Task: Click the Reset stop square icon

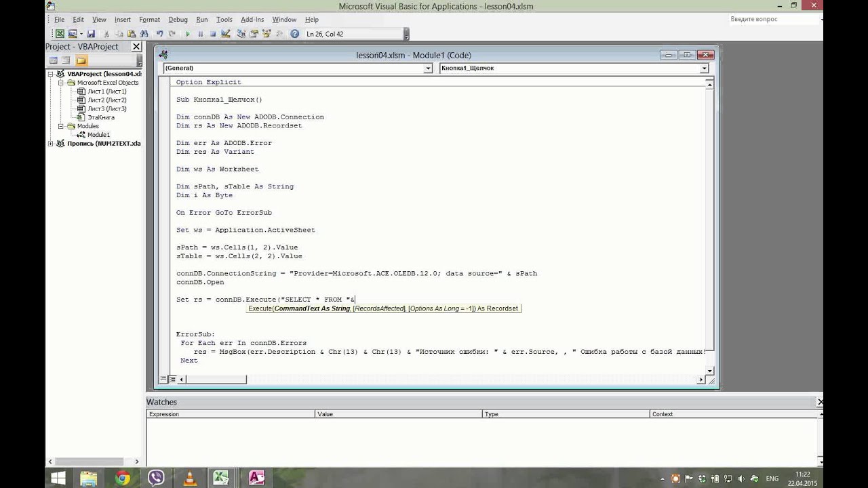Action: 212,33
